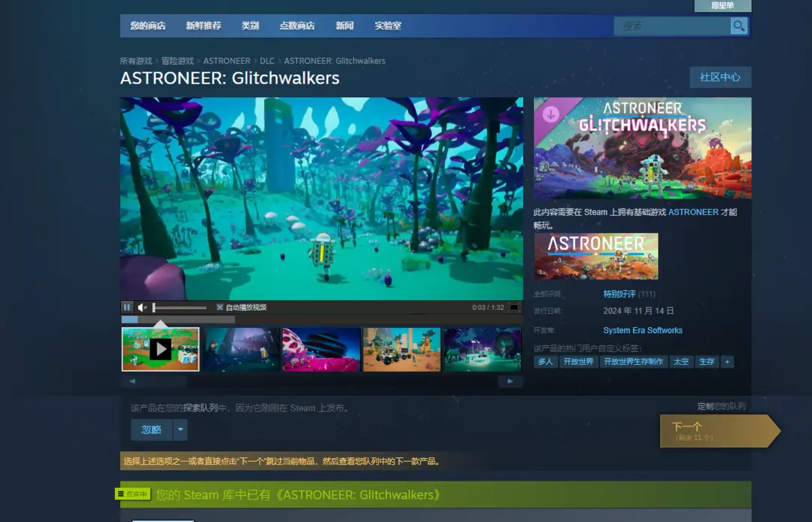Viewport: 812px width, 522px height.
Task: Click the magnifier search icon
Action: 739,26
